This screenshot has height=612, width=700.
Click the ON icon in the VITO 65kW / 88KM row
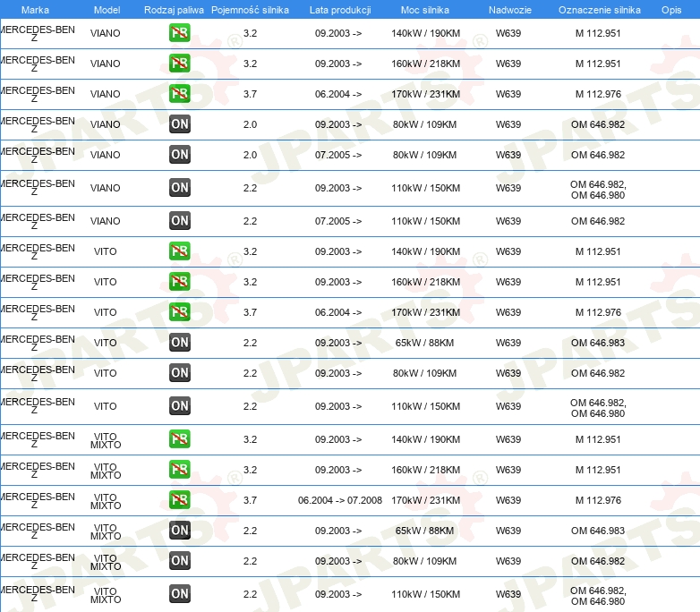[x=179, y=343]
